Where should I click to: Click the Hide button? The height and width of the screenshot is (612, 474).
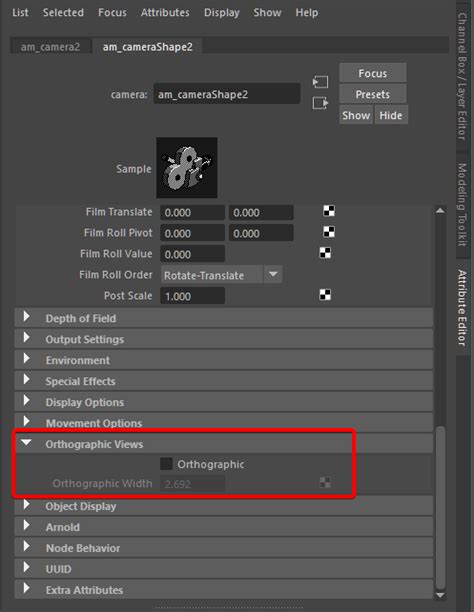(391, 115)
